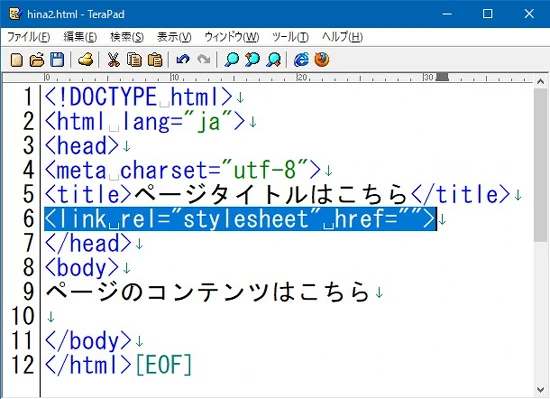
Task: Click the </body> closing tag
Action: pos(88,341)
